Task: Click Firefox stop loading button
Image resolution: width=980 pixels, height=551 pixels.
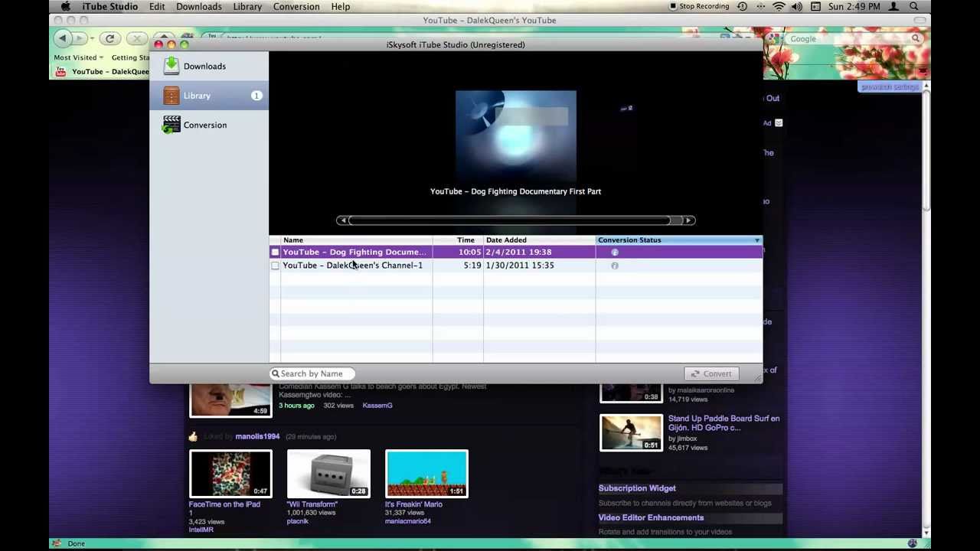Action: point(136,38)
